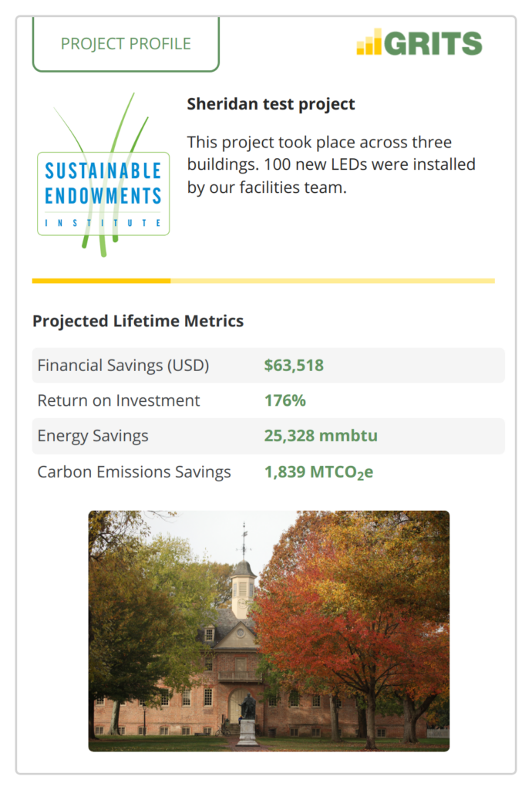
Task: Select the Financial Savings (USD) row
Action: pyautogui.click(x=268, y=365)
